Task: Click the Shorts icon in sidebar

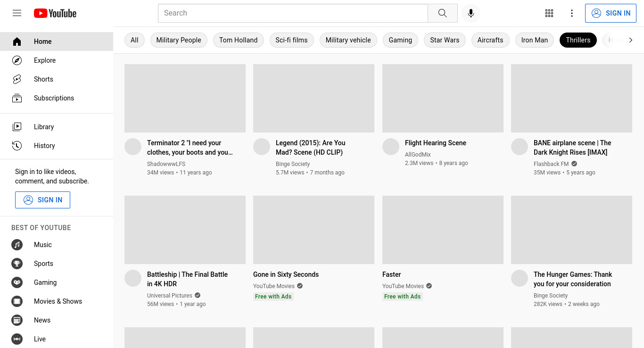Action: (x=17, y=79)
